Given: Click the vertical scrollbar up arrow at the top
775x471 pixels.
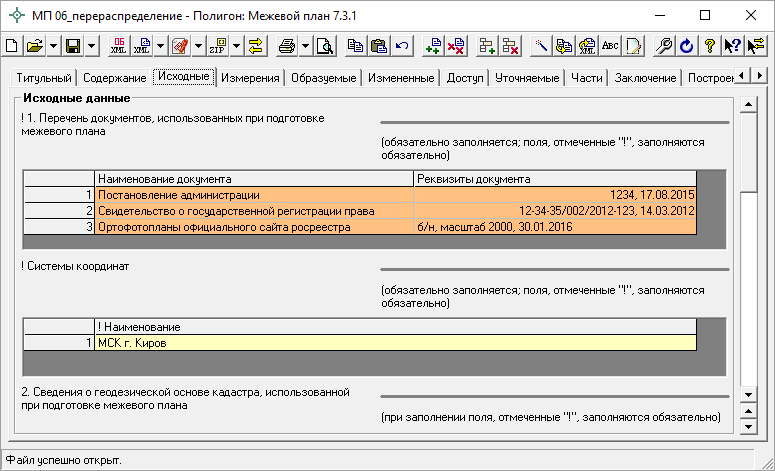Looking at the screenshot, I should (x=748, y=104).
